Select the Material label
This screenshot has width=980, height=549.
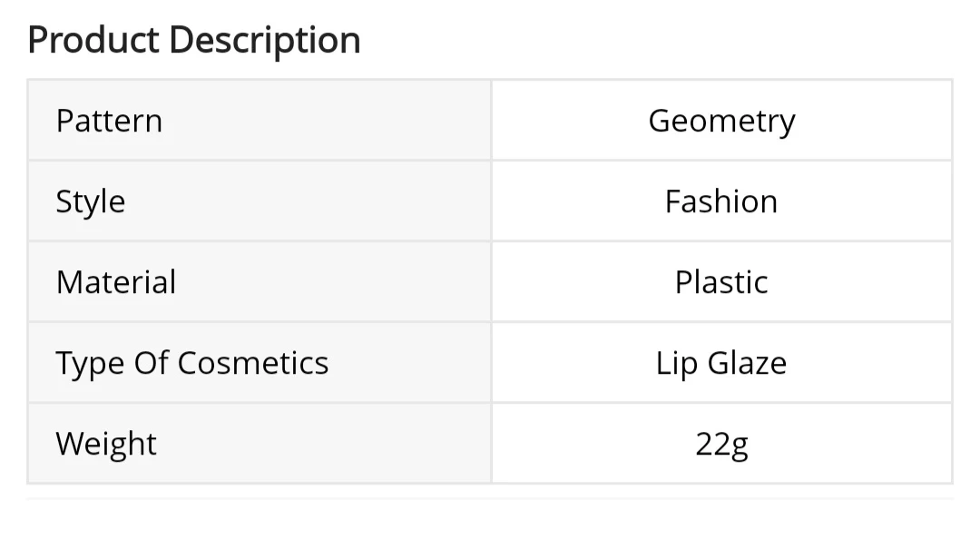pyautogui.click(x=116, y=282)
